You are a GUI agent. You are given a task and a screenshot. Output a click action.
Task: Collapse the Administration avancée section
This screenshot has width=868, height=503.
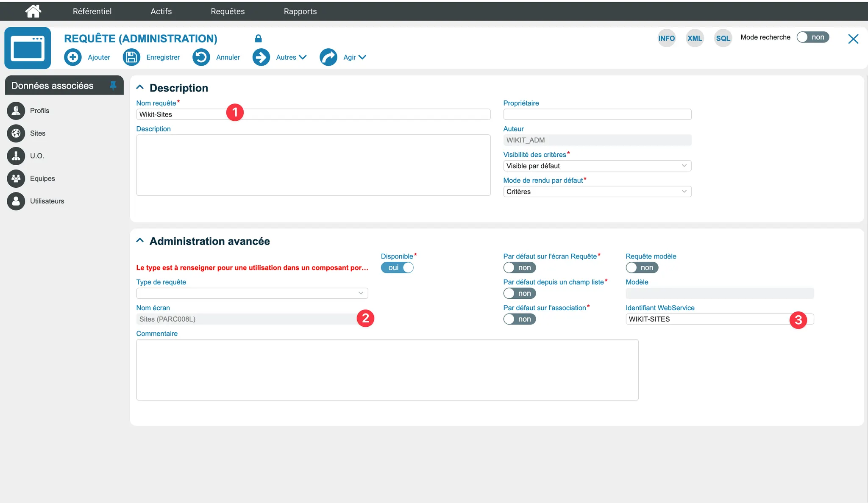click(x=140, y=241)
